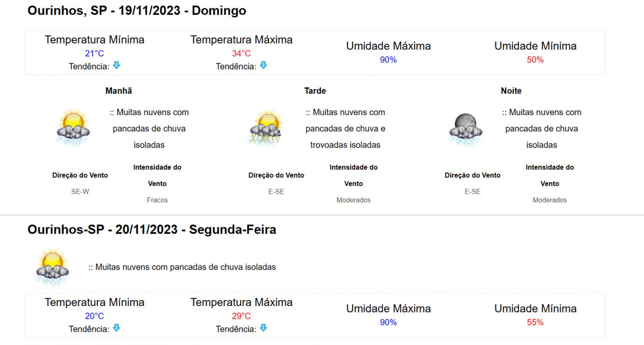Select the Ourinhos, SP 19/11/2023 Domingo heading
Screen dimensions: 644x345
pyautogui.click(x=137, y=11)
